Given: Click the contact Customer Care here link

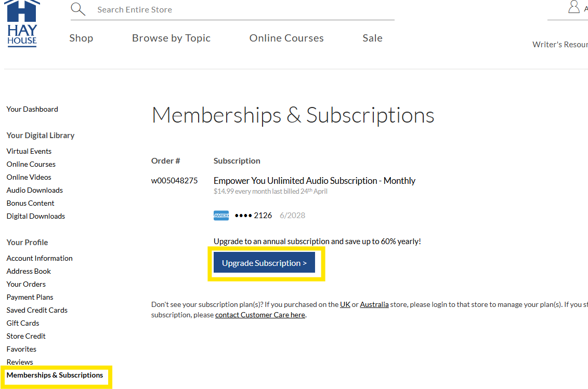Looking at the screenshot, I should click(x=260, y=315).
